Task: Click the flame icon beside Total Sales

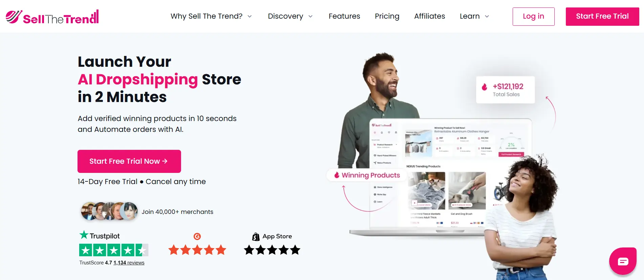Action: (485, 87)
